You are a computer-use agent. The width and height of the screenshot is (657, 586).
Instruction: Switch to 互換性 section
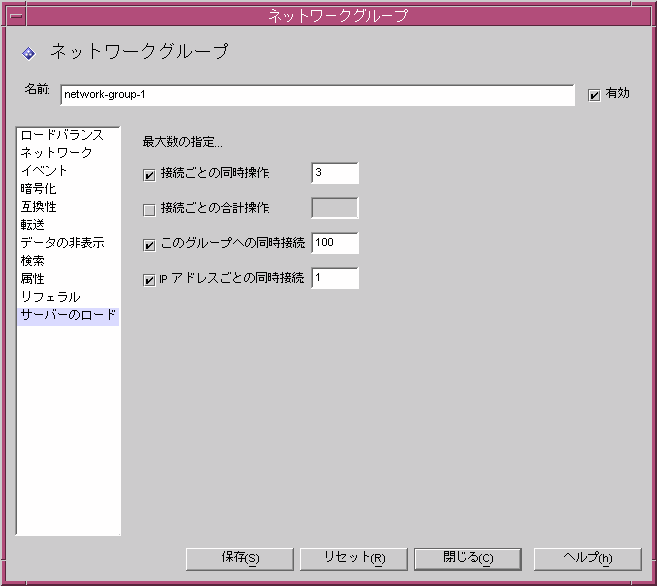[x=68, y=207]
